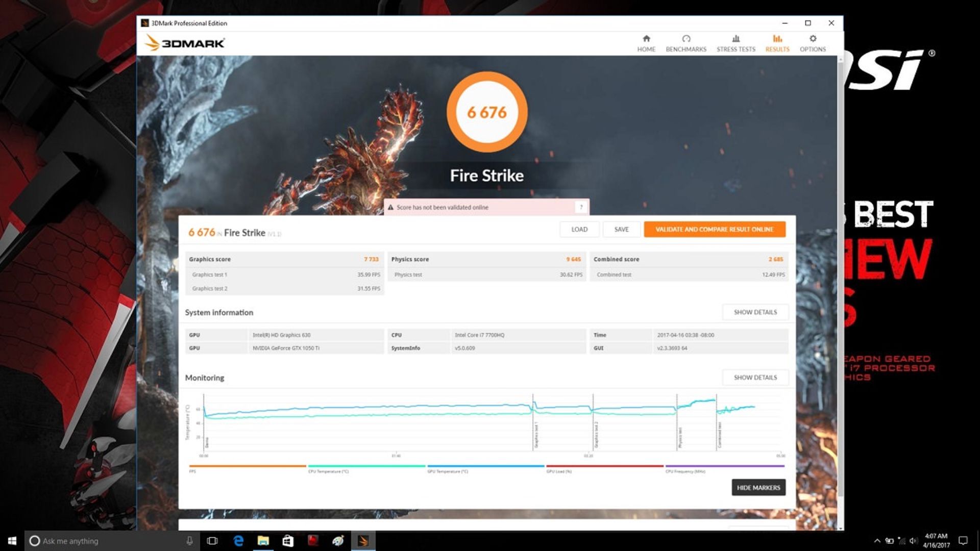Open File Explorer from the taskbar
The image size is (980, 551).
coord(263,541)
